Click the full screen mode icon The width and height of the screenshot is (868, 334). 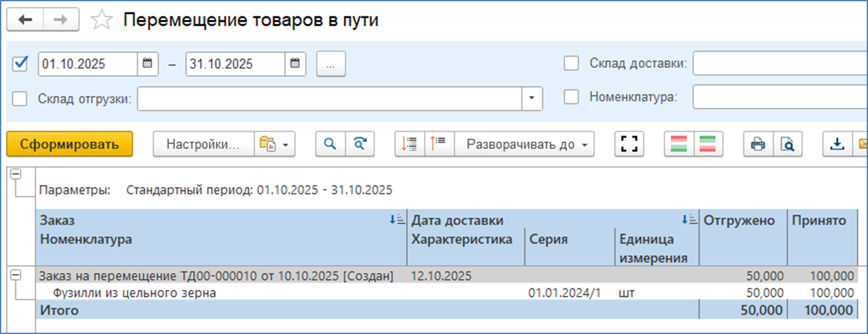629,144
